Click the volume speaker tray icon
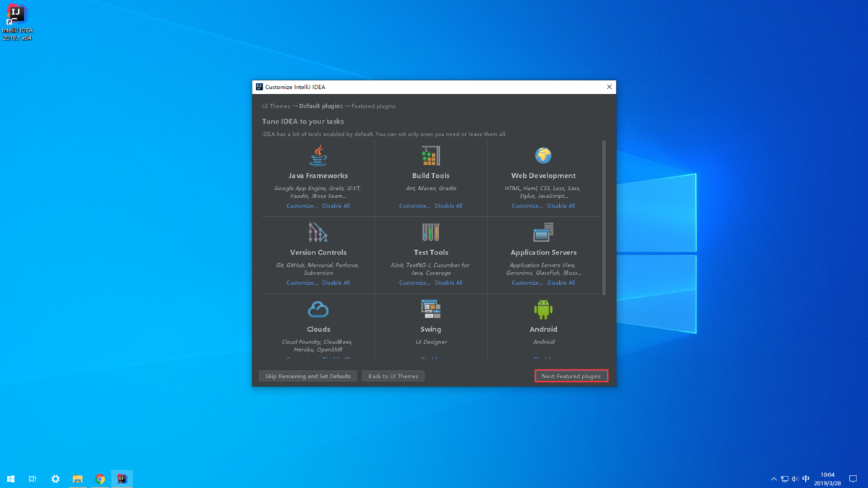Viewport: 868px width, 488px height. [x=796, y=479]
